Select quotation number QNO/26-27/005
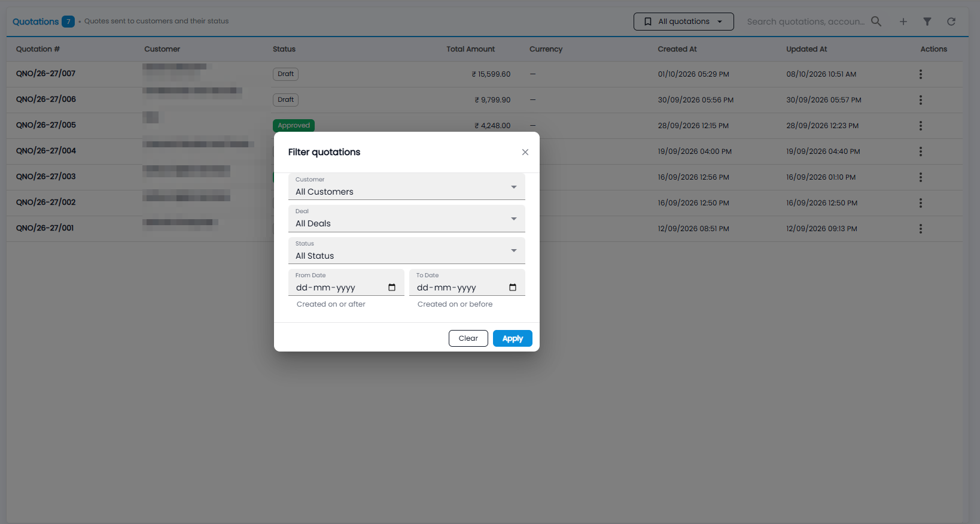Viewport: 980px width, 524px height. coord(46,125)
